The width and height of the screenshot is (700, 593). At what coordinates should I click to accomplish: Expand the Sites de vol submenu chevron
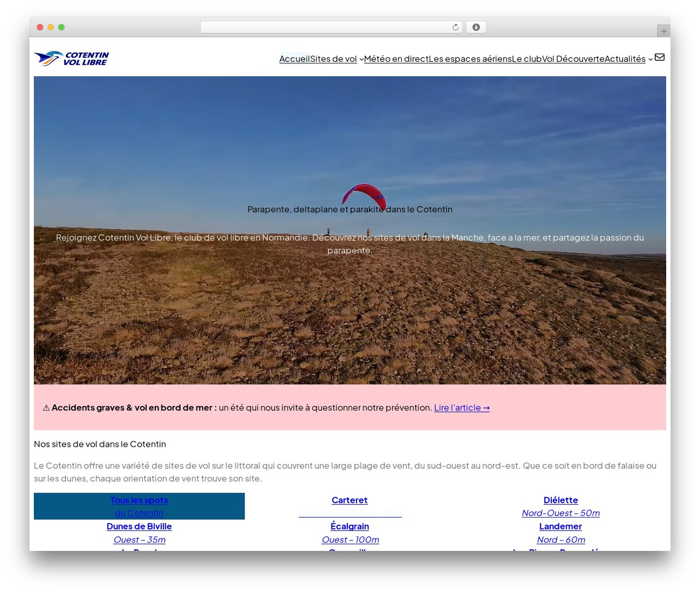361,60
